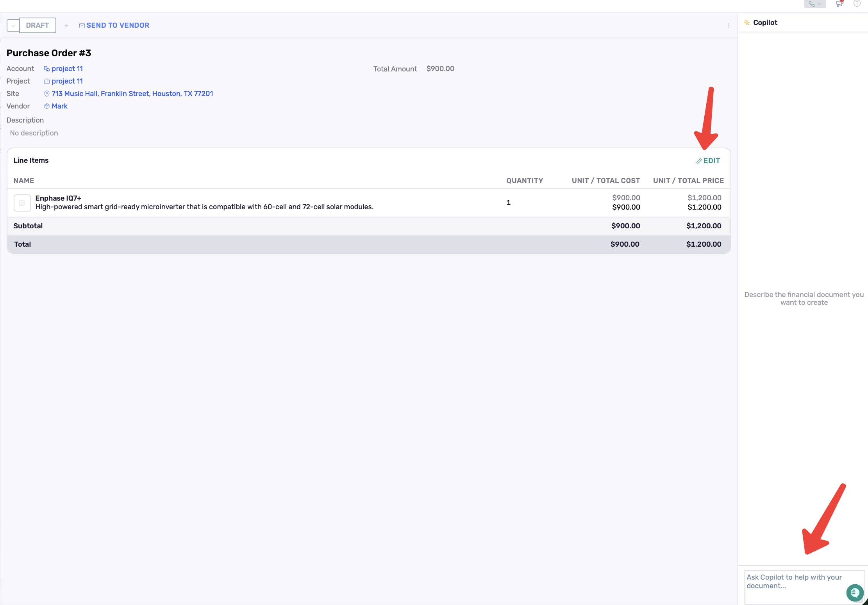Open the 713 Music Hall site address link
The image size is (868, 605).
point(132,94)
